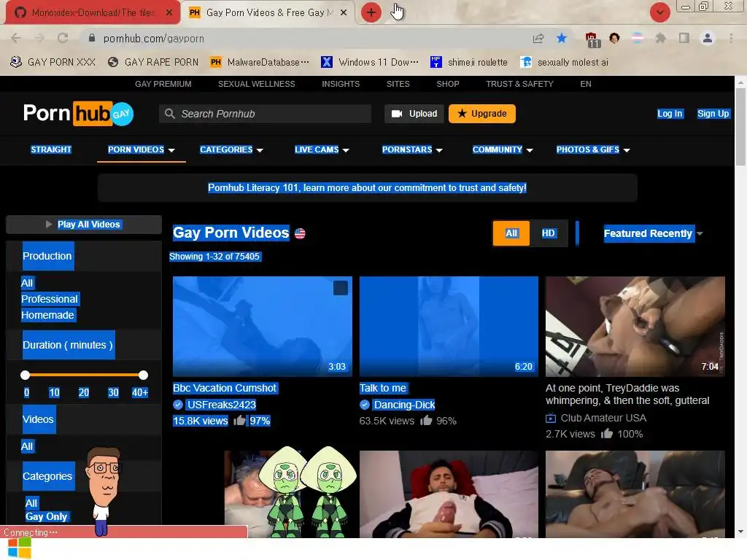Select the Gay Only category filter
Viewport: 747px width, 560px height.
click(46, 516)
